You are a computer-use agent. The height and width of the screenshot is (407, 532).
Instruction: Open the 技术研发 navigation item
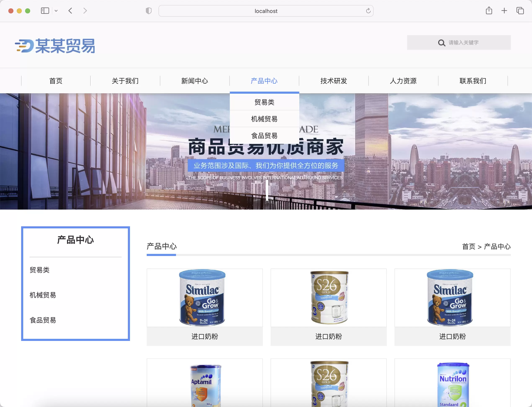click(334, 81)
